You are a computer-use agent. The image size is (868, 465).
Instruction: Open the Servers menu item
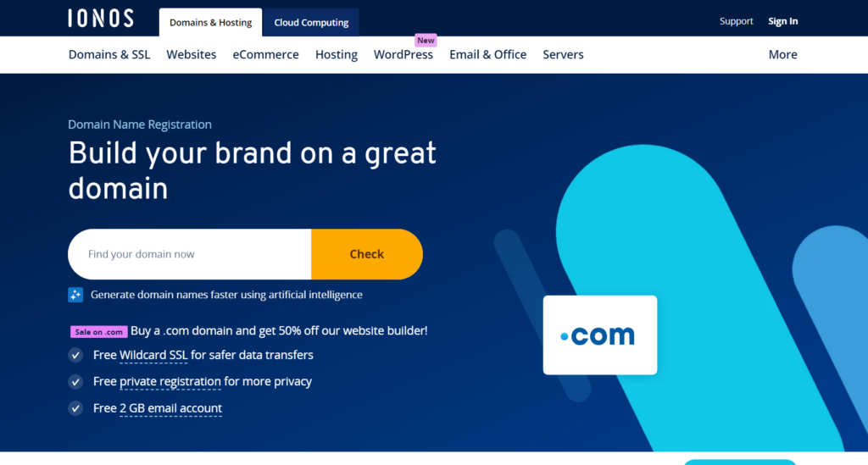pyautogui.click(x=563, y=55)
